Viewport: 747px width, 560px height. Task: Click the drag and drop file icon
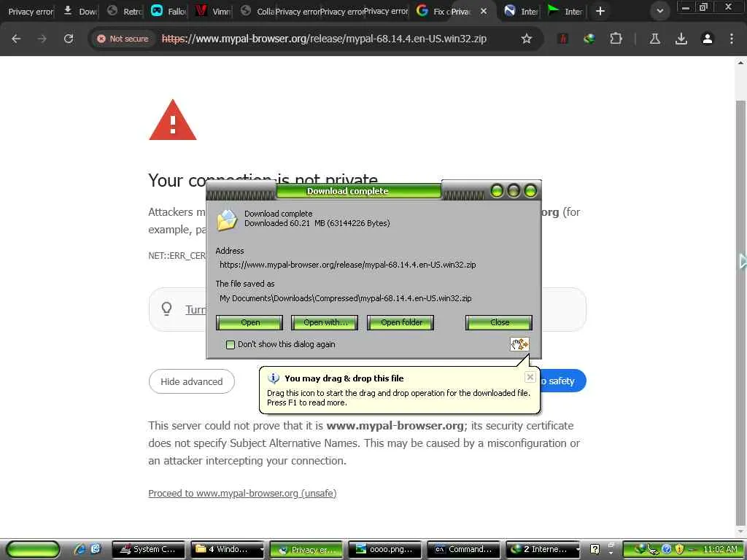pyautogui.click(x=519, y=344)
